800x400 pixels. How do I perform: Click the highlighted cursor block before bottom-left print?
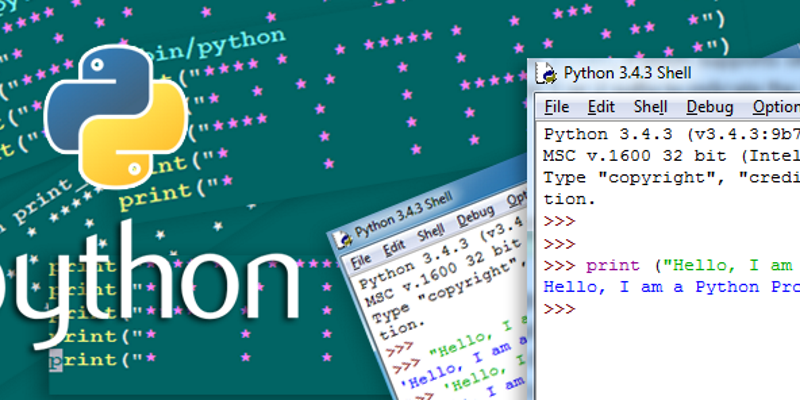point(56,360)
